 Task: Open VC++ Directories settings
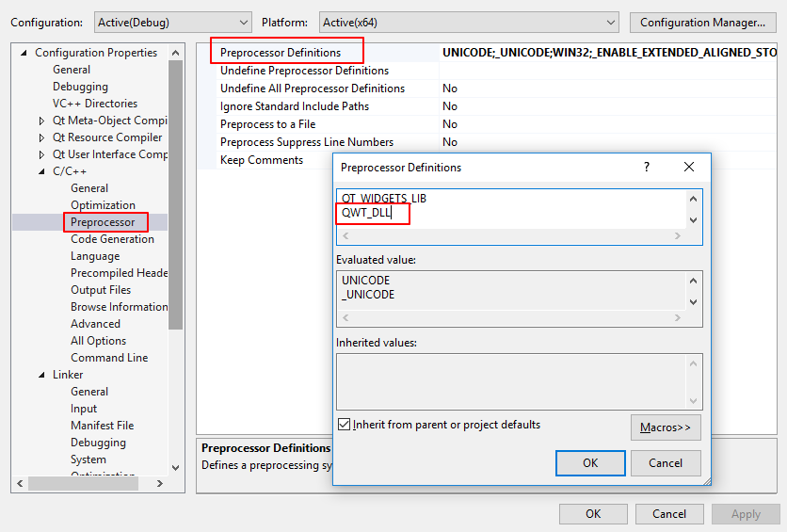tap(94, 104)
